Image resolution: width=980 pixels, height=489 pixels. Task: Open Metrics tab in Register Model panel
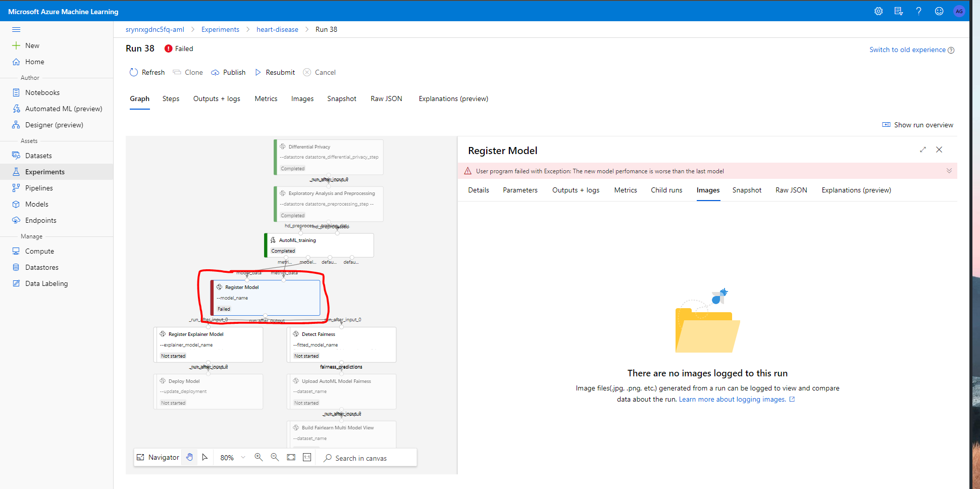pyautogui.click(x=626, y=190)
